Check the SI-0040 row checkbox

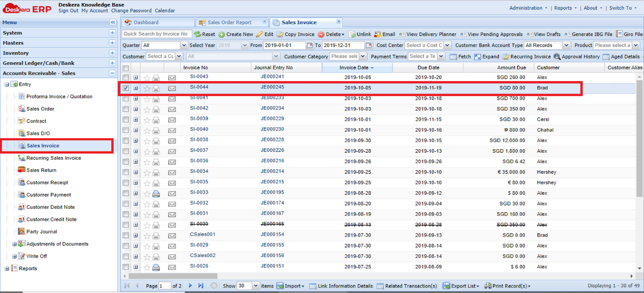[126, 130]
